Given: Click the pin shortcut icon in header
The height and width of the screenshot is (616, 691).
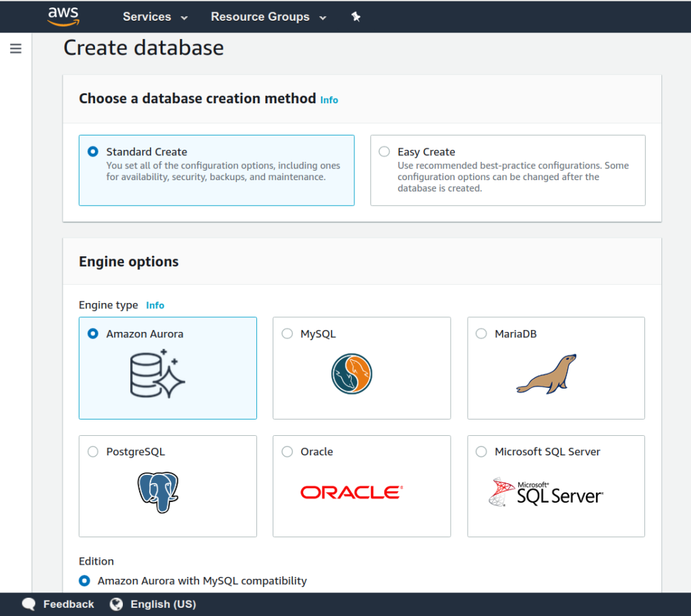Looking at the screenshot, I should (x=356, y=17).
